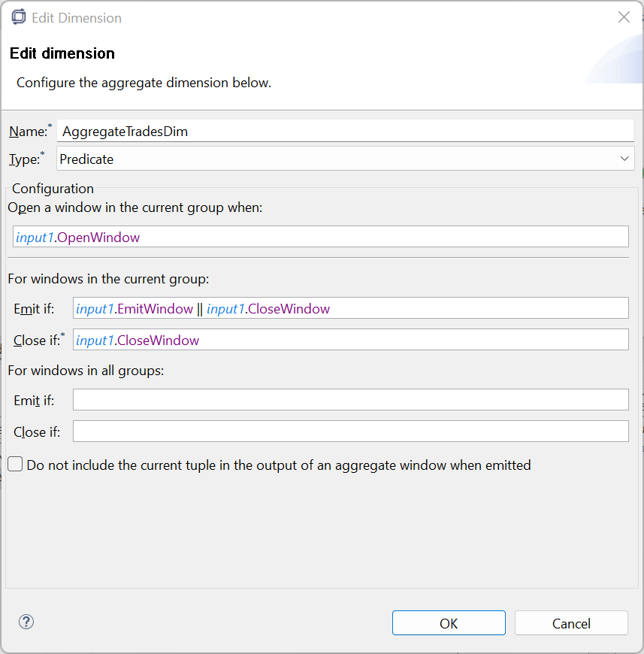Click the 'Edit dimension' bold heading
Viewport: 644px width, 654px height.
pyautogui.click(x=62, y=53)
